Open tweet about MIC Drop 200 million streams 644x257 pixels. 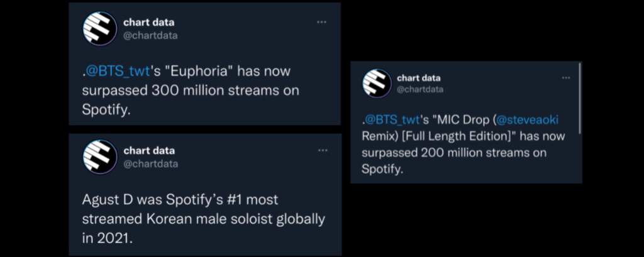click(x=466, y=123)
